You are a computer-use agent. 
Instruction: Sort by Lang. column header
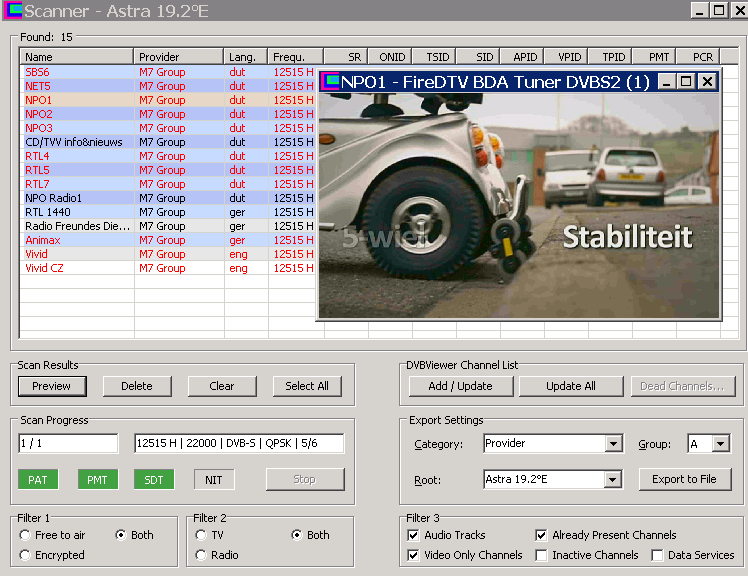(245, 57)
